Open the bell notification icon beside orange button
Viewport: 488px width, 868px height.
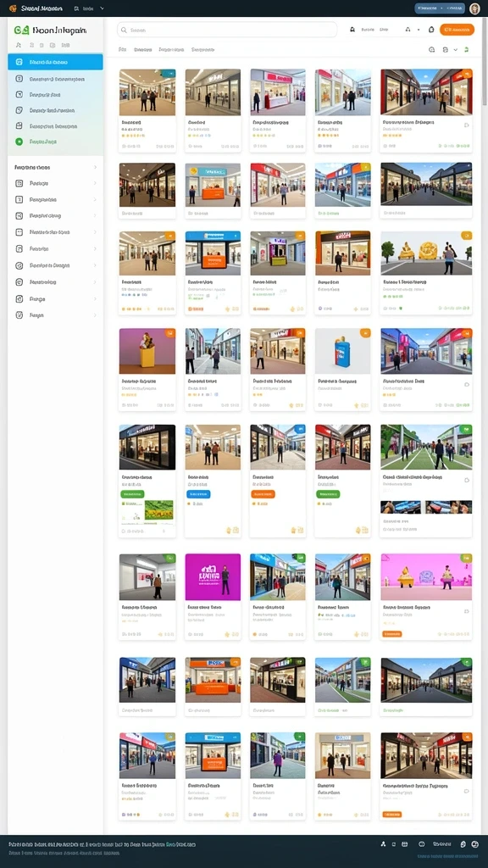pyautogui.click(x=431, y=30)
